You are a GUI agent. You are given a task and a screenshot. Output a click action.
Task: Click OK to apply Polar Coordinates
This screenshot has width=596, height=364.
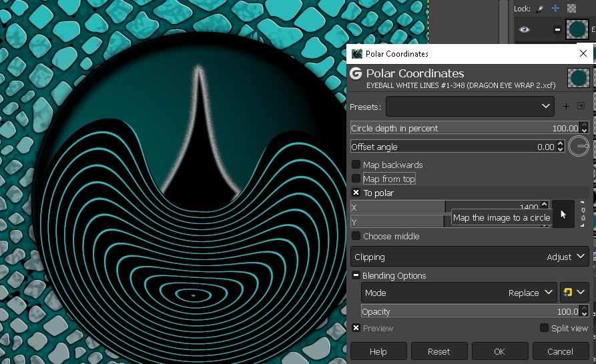499,351
